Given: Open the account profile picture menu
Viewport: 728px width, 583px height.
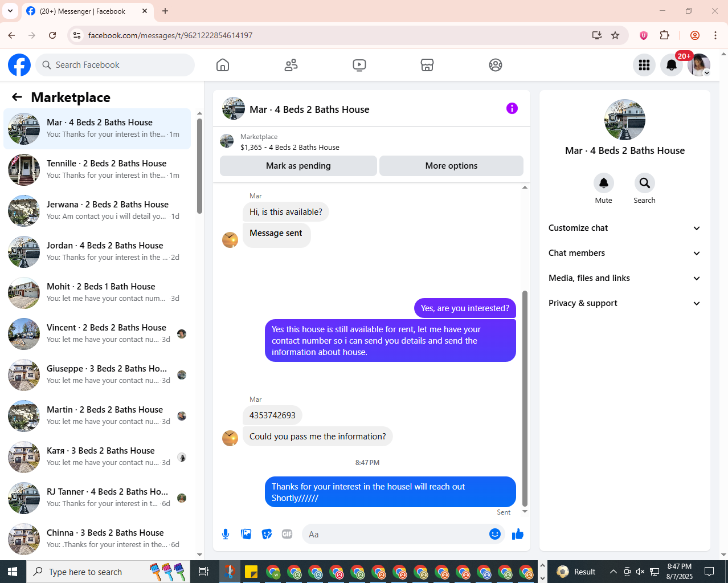Looking at the screenshot, I should pos(699,65).
